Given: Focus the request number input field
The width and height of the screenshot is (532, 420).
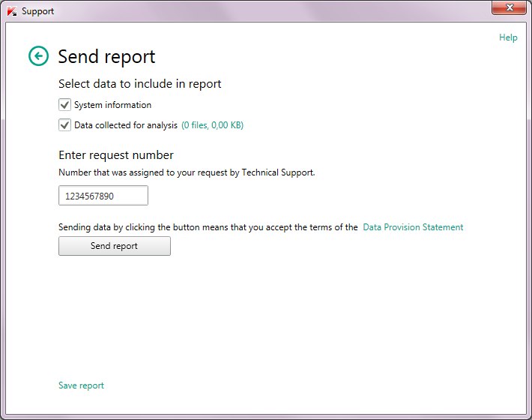Looking at the screenshot, I should tap(103, 196).
